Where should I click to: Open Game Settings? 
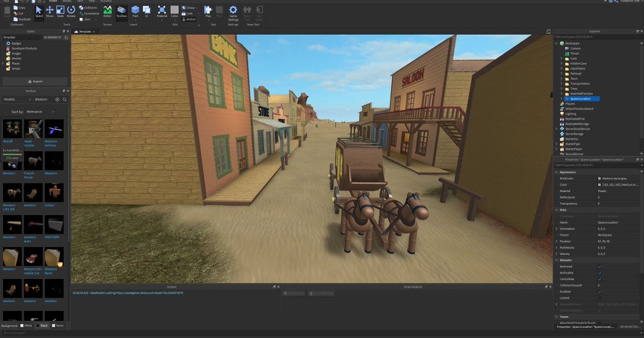[x=233, y=13]
